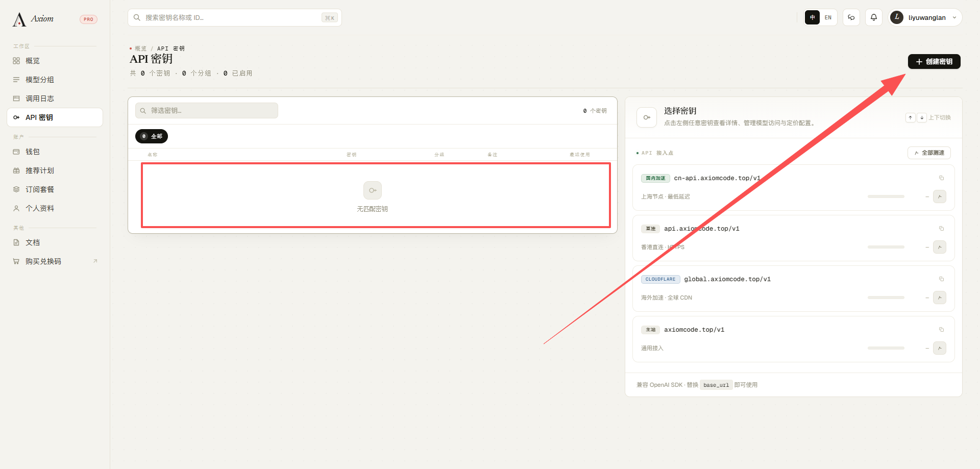Open the 文档 documentation page
The image size is (980, 469).
[x=55, y=242]
